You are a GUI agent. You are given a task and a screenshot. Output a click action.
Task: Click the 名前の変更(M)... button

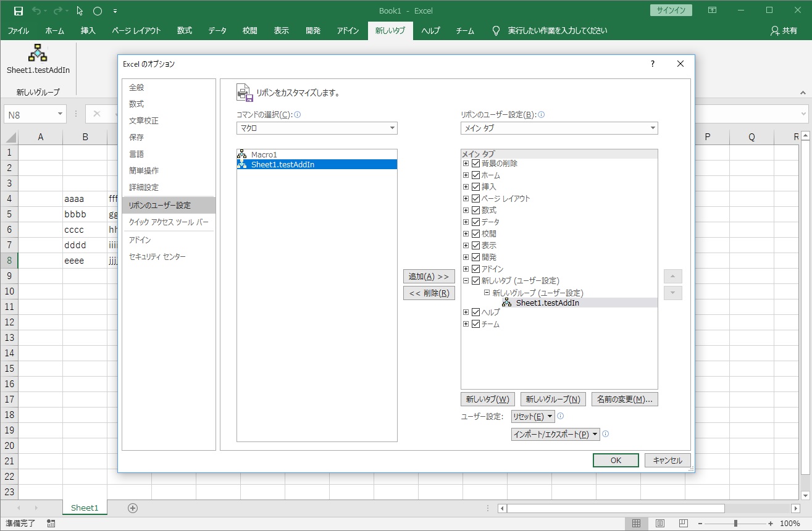[625, 399]
